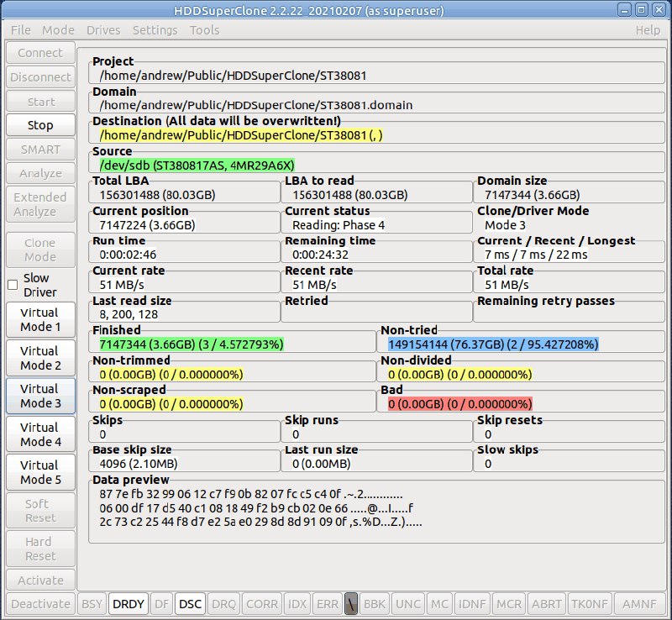
Task: Click the Domain path ST38081.domain
Action: (256, 105)
